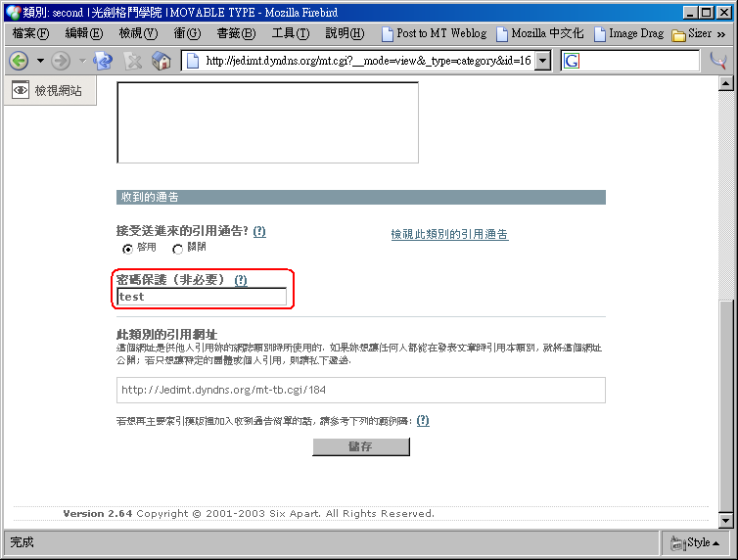738x560 pixels.
Task: Select the 啓用 radio button
Action: [127, 249]
